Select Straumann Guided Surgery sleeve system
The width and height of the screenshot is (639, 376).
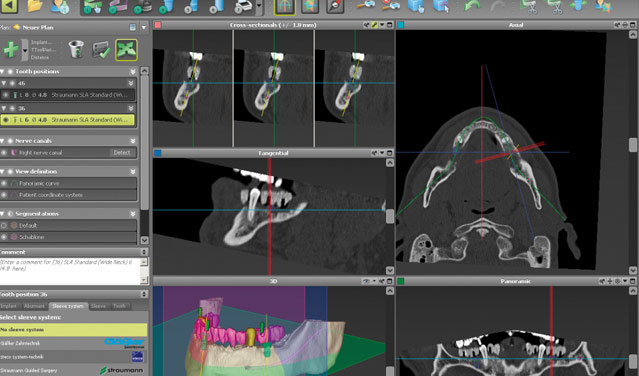tap(73, 370)
